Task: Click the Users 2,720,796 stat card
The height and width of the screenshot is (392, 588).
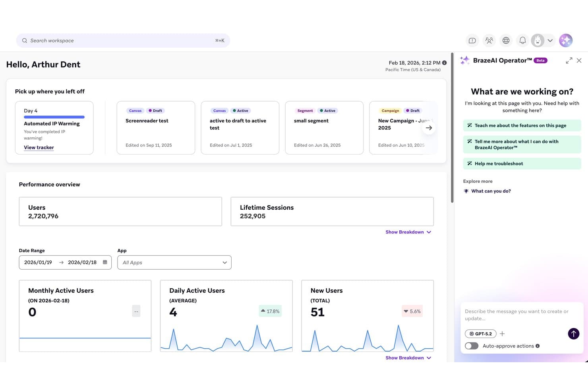Action: tap(120, 212)
